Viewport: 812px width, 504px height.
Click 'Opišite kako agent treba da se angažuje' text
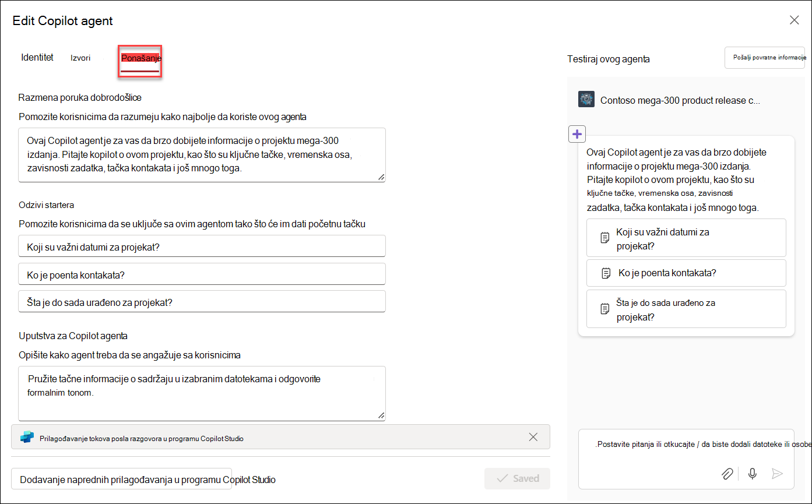[x=129, y=355]
